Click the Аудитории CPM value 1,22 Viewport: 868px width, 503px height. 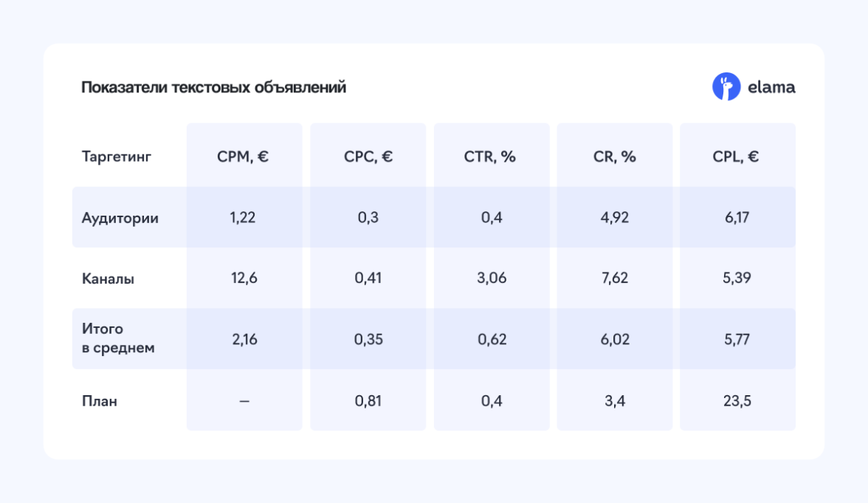pos(244,218)
